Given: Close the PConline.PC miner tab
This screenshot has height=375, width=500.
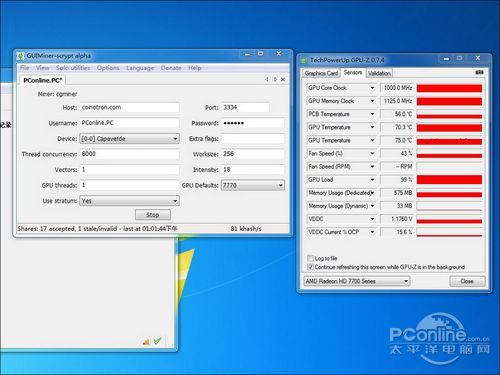Looking at the screenshot, I should point(283,79).
